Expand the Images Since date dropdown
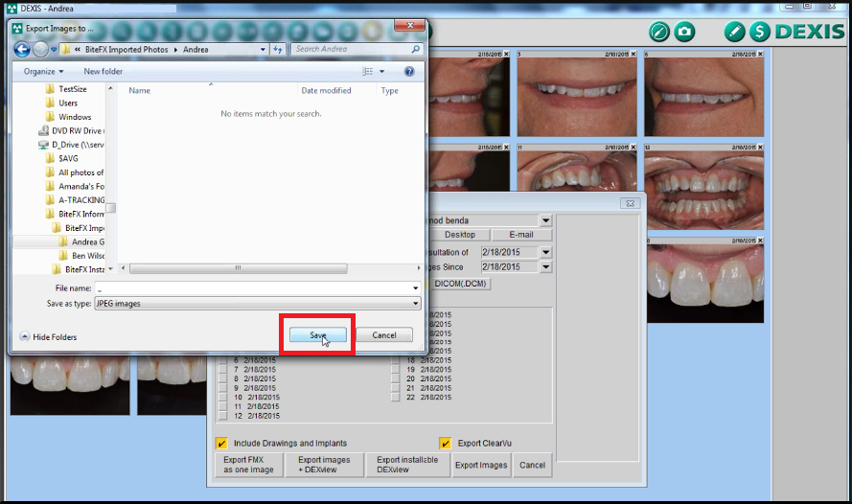852x504 pixels. point(545,267)
